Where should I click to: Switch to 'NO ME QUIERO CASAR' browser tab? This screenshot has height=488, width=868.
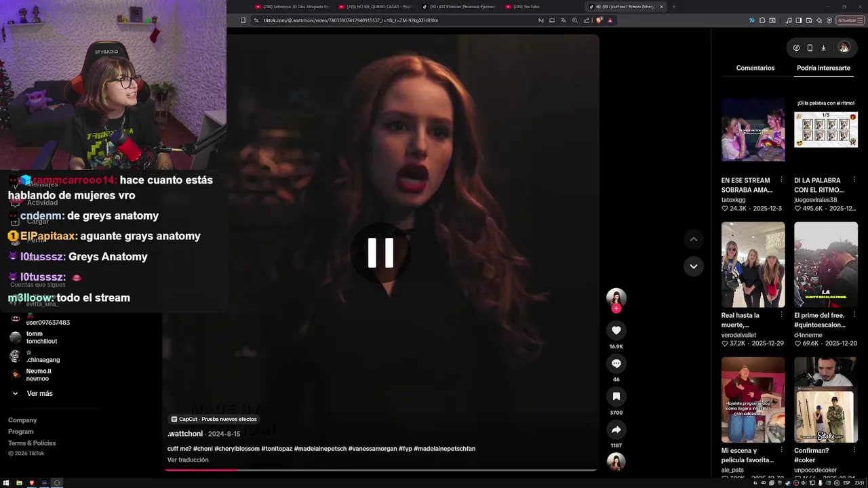pyautogui.click(x=376, y=7)
